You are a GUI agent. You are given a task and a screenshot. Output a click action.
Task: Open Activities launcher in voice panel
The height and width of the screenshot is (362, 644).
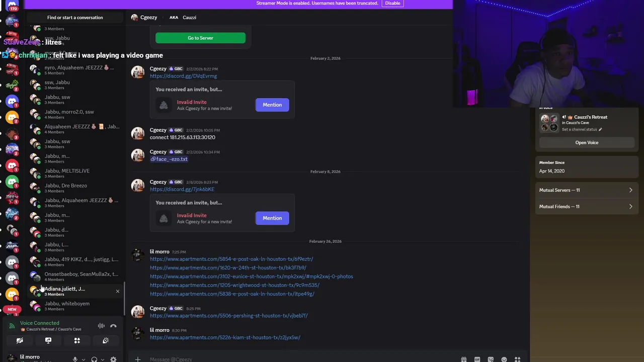point(77,341)
